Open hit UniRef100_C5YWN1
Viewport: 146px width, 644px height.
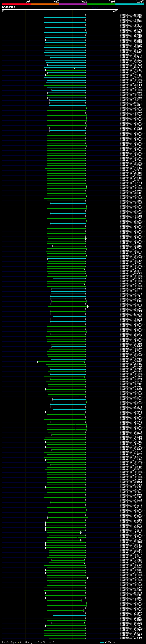coord(131,35)
